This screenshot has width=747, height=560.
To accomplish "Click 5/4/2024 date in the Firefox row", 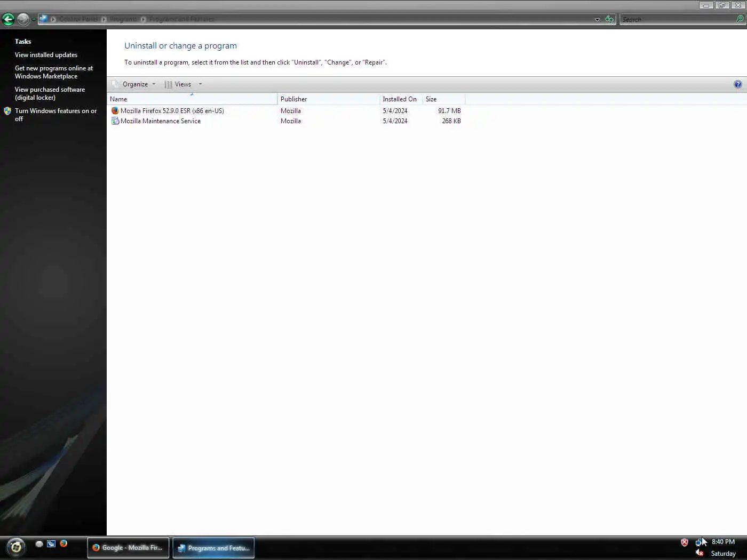I will (395, 111).
